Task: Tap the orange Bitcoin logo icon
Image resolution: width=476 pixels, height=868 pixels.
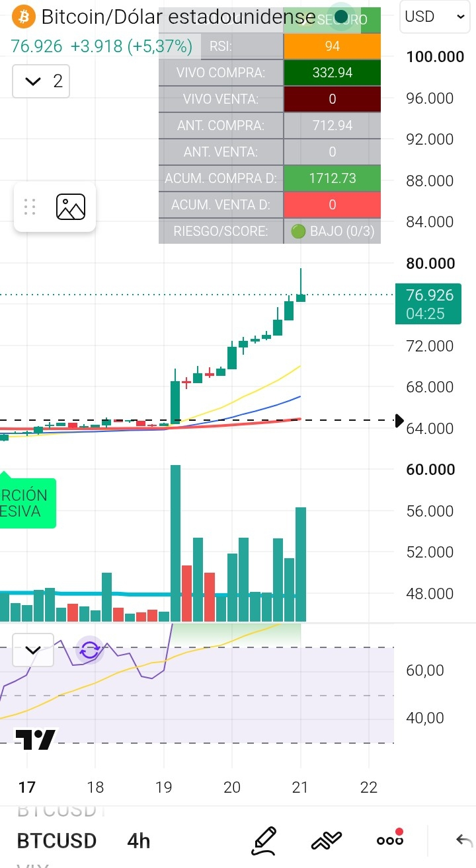Action: [x=24, y=17]
